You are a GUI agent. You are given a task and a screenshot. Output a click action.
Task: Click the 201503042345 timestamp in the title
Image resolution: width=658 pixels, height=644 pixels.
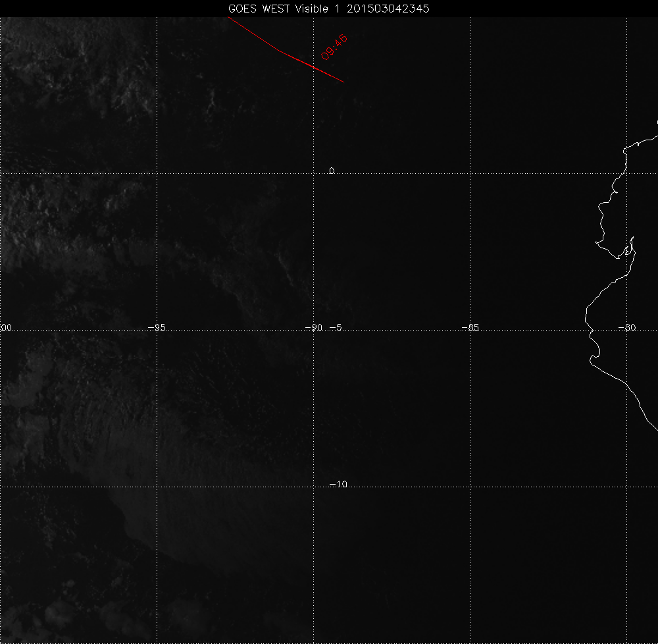pyautogui.click(x=388, y=9)
